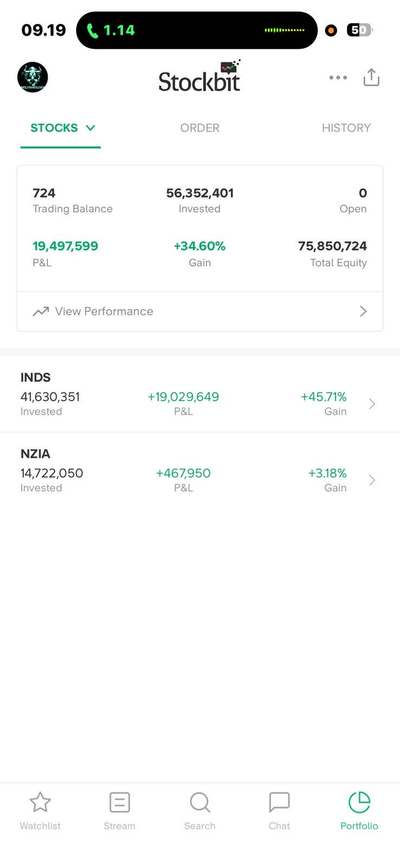400x868 pixels.
Task: Open the Watchlist star icon
Action: pyautogui.click(x=40, y=802)
